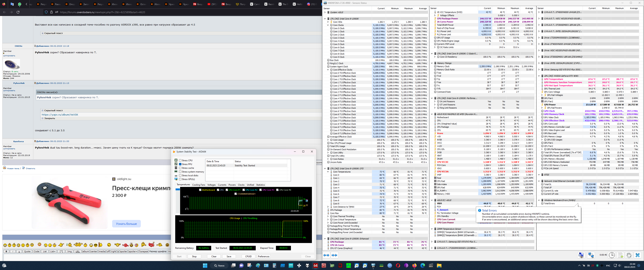Toggle Motherboard temperature graph checkbox

click(200, 190)
